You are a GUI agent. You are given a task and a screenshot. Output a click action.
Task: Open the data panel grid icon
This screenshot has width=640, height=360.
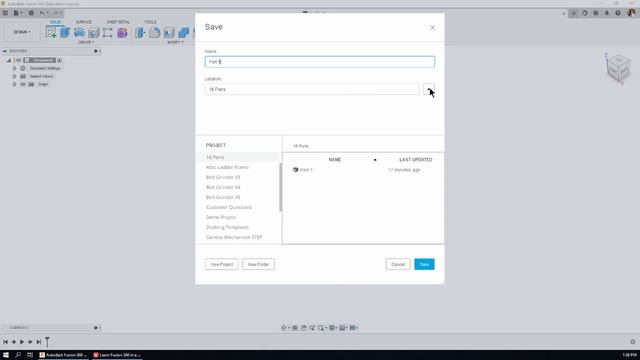coord(5,13)
